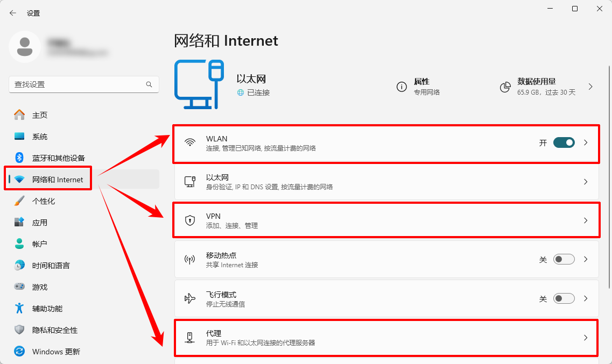This screenshot has width=612, height=364.
Task: Open WLAN 连接 管理已知网络 row
Action: (x=386, y=142)
